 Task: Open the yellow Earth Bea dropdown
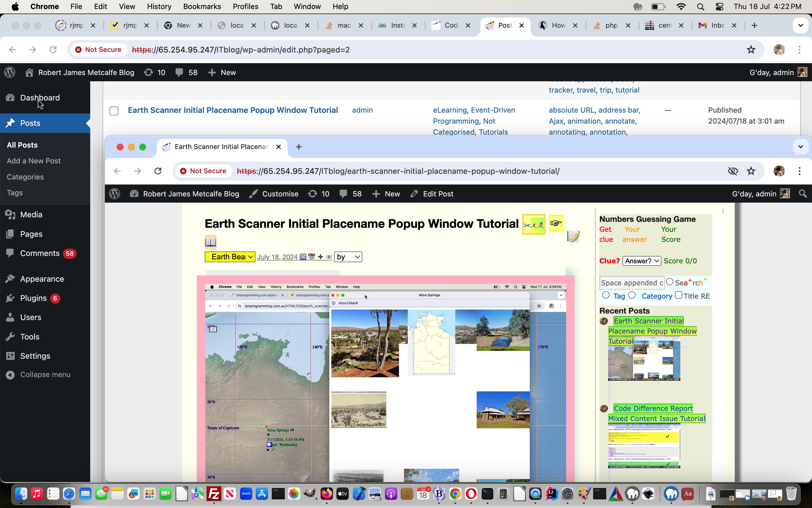click(230, 257)
